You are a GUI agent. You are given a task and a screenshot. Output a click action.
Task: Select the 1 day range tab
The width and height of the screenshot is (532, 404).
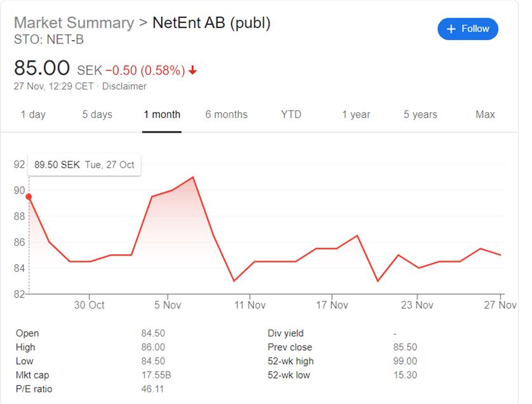click(33, 114)
